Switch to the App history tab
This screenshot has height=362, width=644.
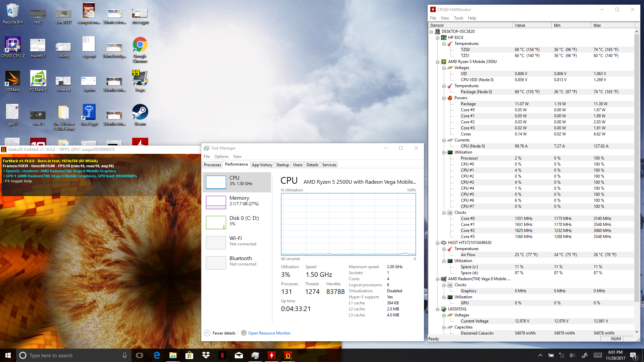262,165
